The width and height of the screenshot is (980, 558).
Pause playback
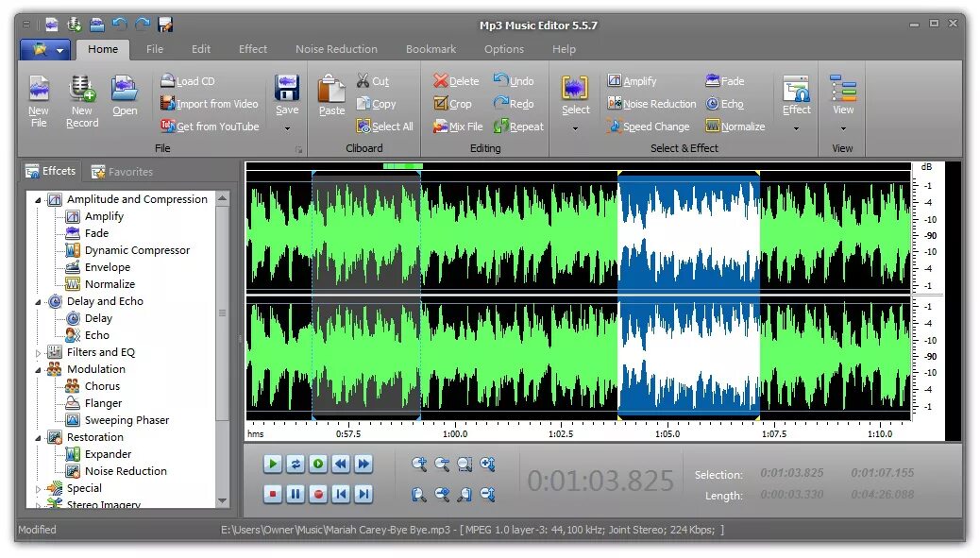(x=295, y=494)
